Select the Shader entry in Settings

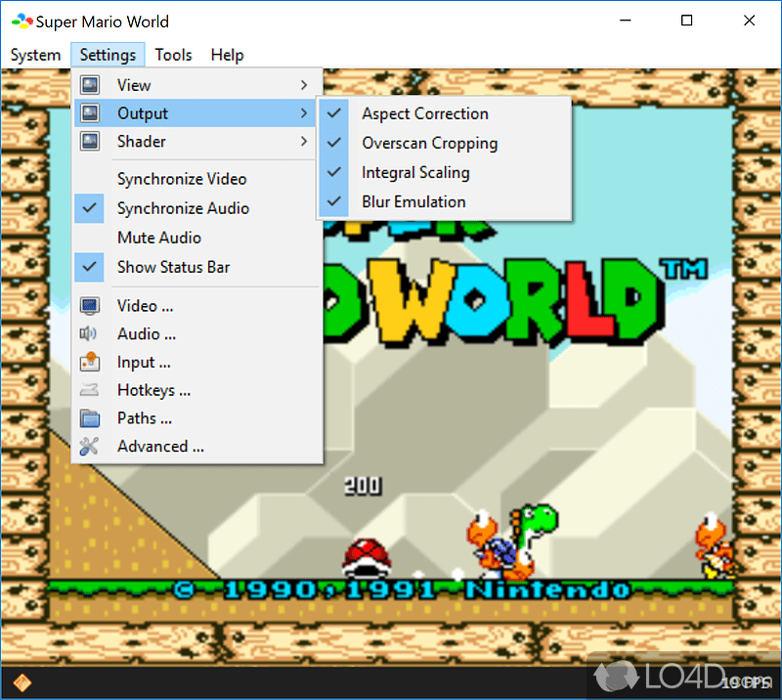[x=196, y=141]
